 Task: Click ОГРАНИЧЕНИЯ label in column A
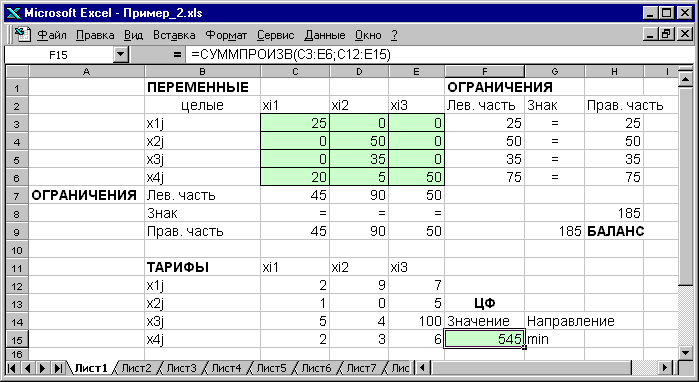point(86,195)
